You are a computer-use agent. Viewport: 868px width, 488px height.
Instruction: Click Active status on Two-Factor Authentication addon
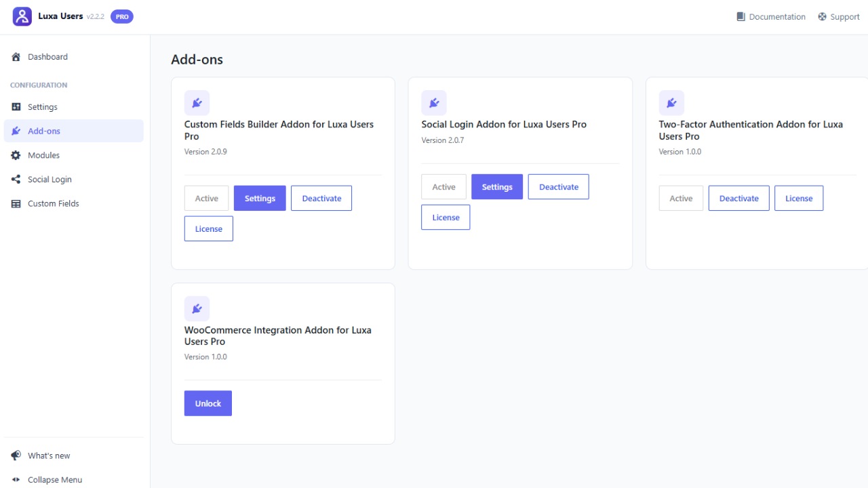point(681,199)
